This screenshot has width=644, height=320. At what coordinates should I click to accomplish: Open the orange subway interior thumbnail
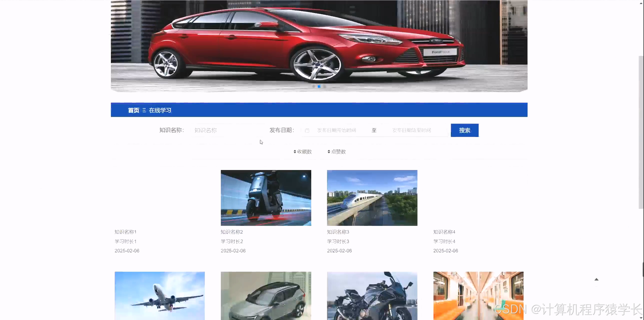478,296
